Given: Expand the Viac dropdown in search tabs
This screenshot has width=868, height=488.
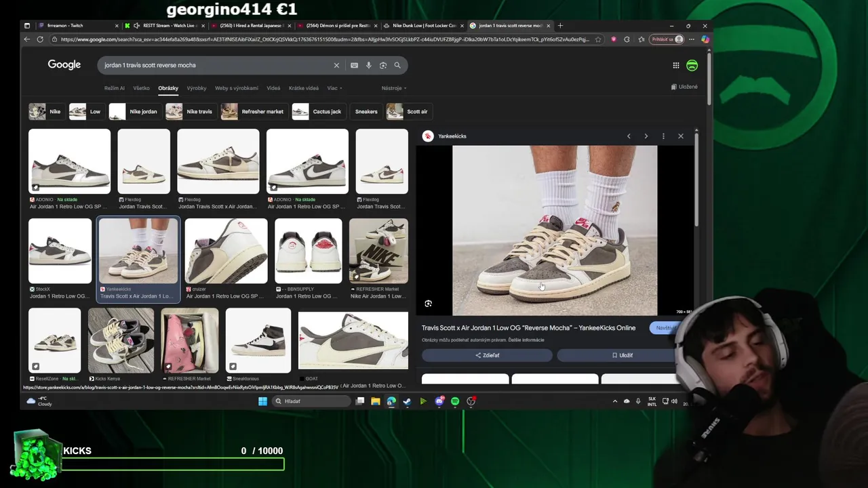Looking at the screenshot, I should point(334,88).
